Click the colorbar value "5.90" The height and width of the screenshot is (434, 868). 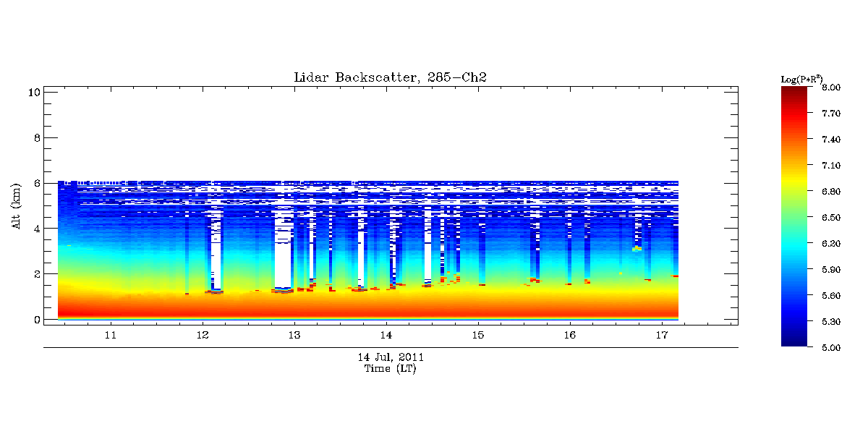click(x=831, y=270)
